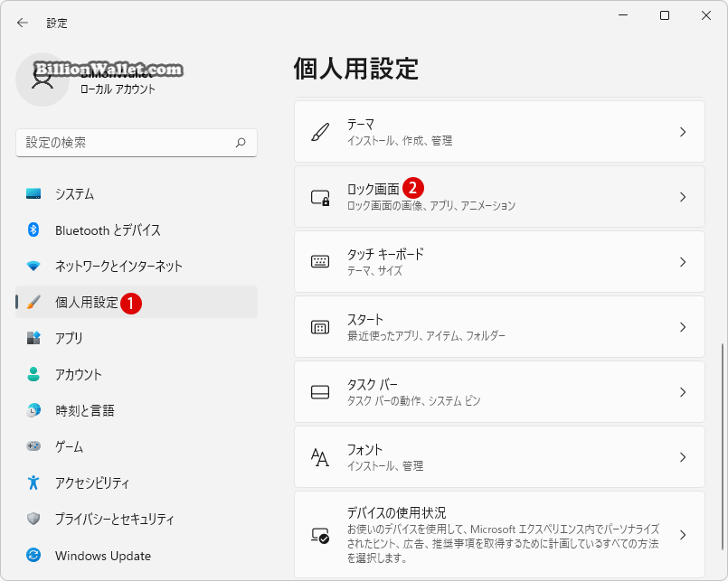Open アプリ settings category
This screenshot has height=581, width=728.
tap(137, 338)
